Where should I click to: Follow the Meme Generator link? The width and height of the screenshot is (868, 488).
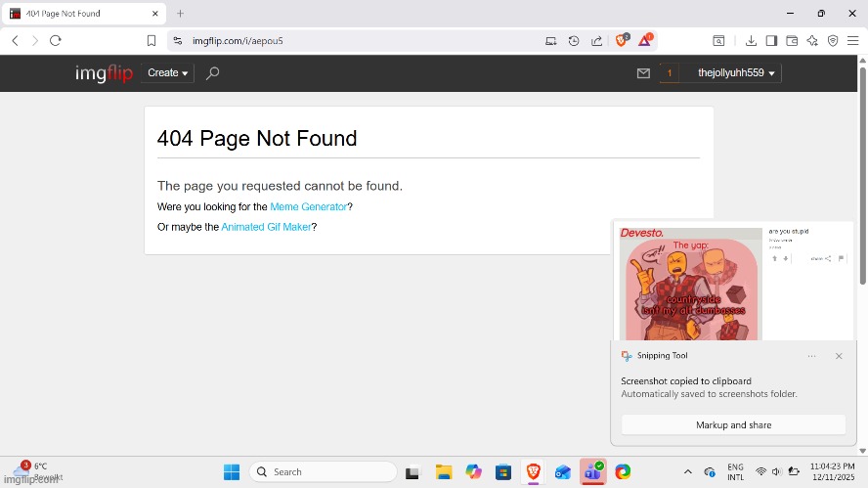308,207
